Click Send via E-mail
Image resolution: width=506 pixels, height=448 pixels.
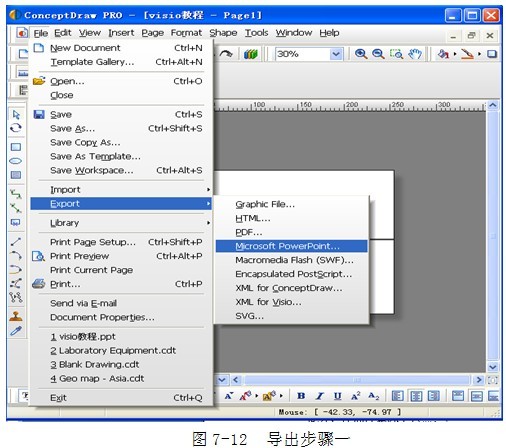(x=122, y=303)
